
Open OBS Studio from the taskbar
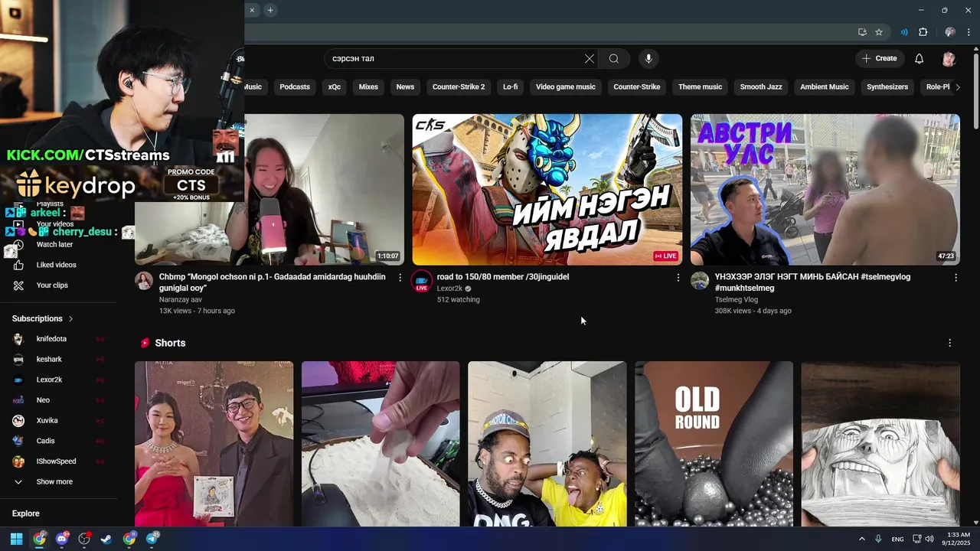pos(84,539)
